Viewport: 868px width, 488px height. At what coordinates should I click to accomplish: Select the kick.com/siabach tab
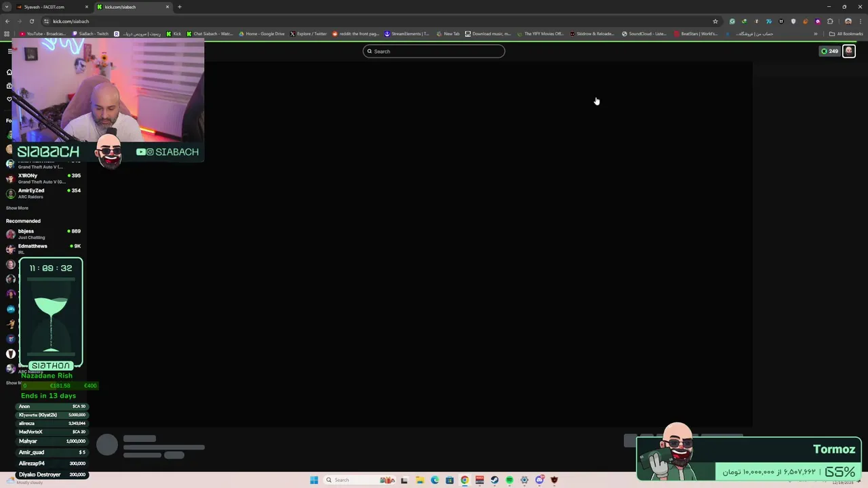(x=133, y=7)
